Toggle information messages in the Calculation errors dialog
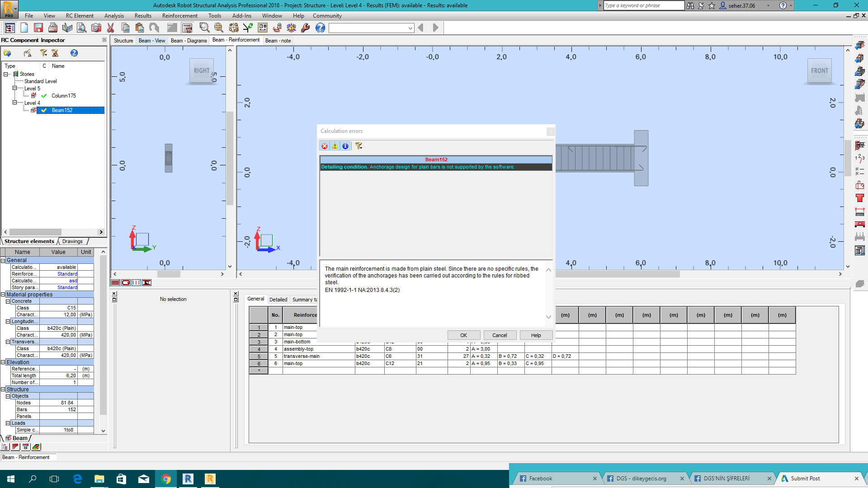The height and width of the screenshot is (488, 868). (345, 146)
